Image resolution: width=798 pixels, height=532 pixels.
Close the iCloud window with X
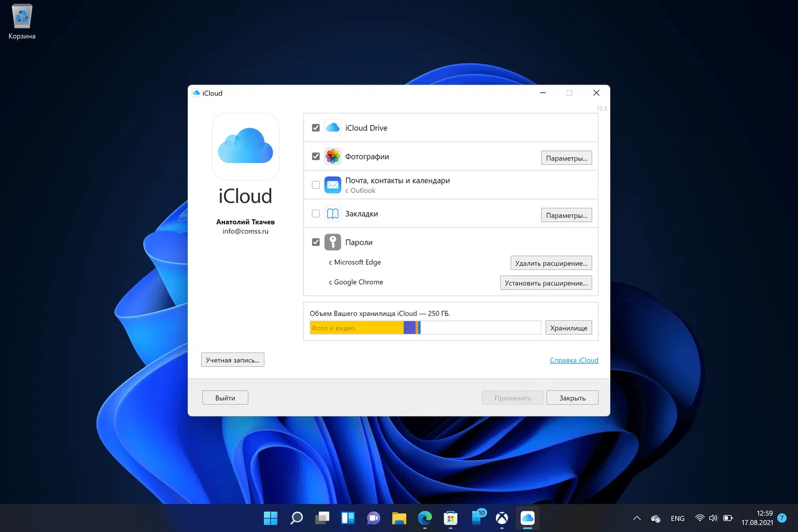[x=596, y=93]
